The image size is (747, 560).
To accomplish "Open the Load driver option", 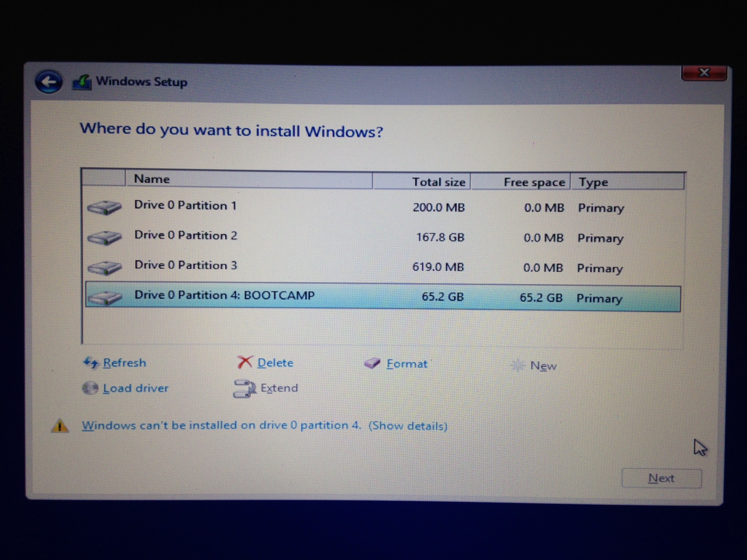I will tap(135, 388).
